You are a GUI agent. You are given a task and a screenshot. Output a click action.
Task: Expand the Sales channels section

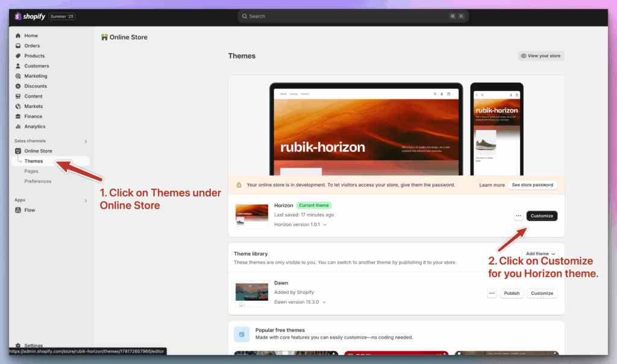[x=86, y=141]
